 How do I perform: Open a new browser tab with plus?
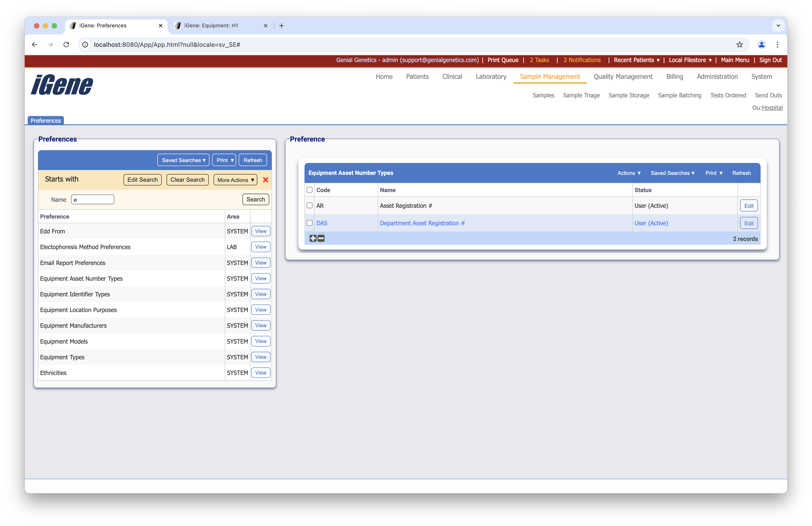point(282,26)
